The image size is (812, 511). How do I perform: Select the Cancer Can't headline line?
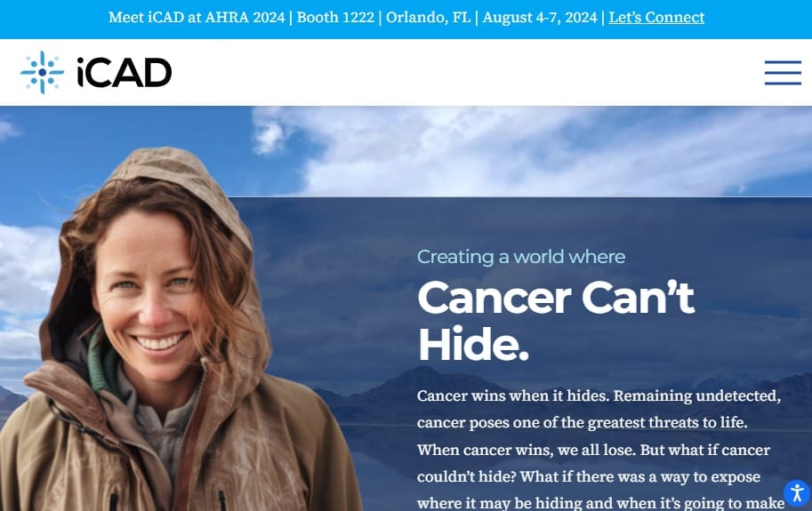coord(556,298)
